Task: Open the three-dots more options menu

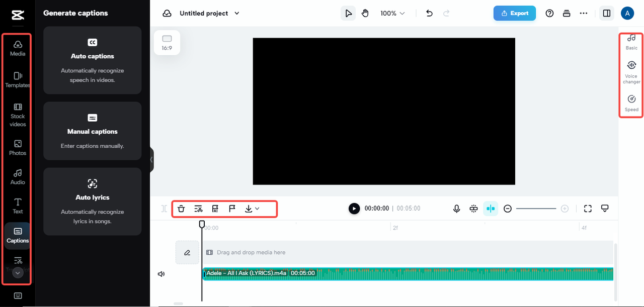Action: click(584, 14)
